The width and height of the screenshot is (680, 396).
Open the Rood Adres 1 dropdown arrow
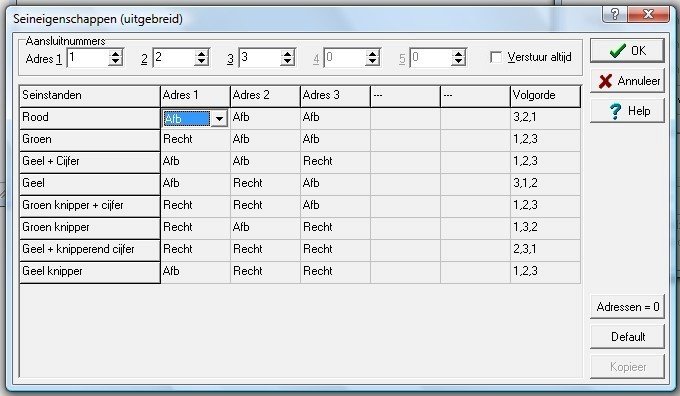pyautogui.click(x=219, y=118)
